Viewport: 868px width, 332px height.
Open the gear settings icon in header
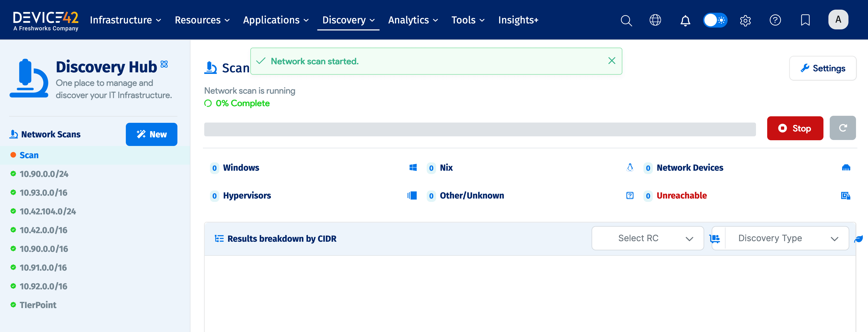point(745,20)
